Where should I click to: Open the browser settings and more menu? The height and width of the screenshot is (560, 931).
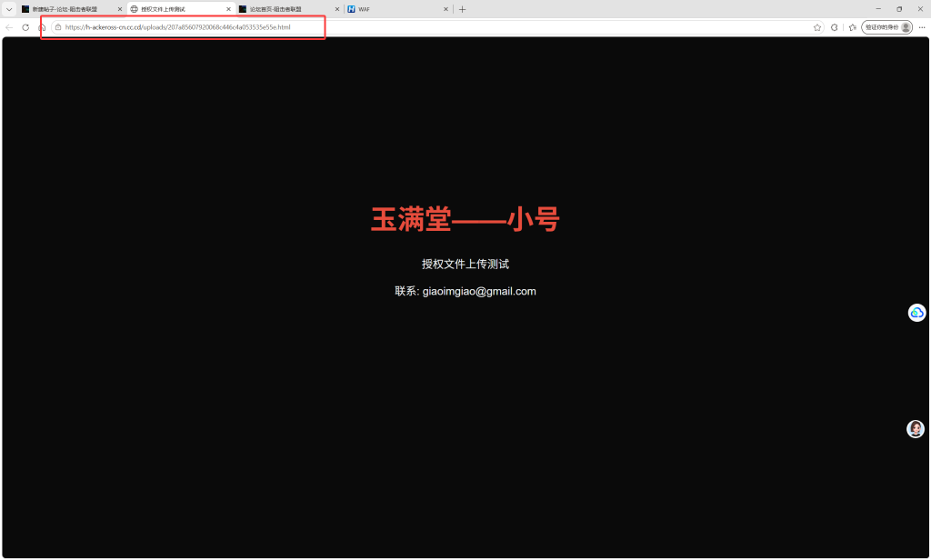(922, 27)
